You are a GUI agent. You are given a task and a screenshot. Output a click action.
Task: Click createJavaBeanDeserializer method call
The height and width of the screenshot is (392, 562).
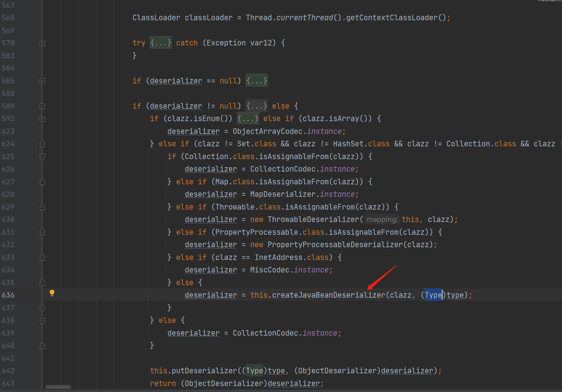329,295
